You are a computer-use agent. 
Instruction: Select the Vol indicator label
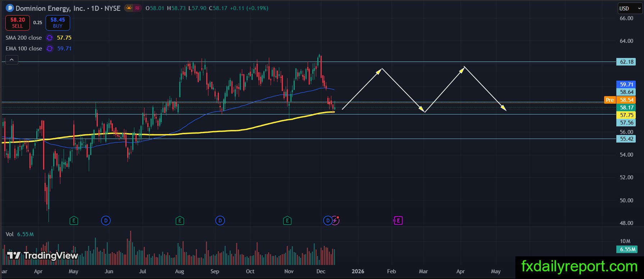(x=10, y=234)
